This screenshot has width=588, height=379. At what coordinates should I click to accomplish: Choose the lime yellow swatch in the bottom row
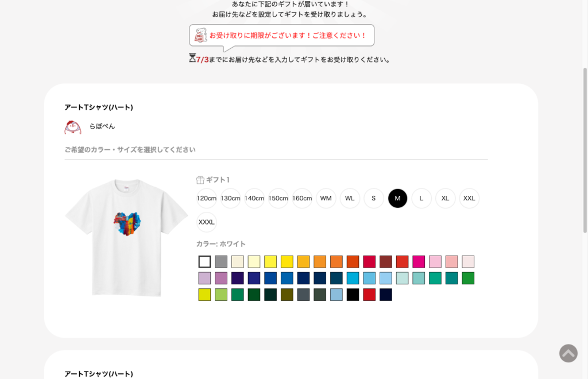[204, 295]
